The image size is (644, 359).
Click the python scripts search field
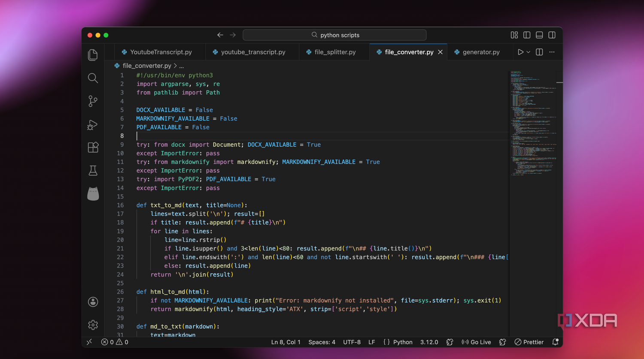[334, 35]
